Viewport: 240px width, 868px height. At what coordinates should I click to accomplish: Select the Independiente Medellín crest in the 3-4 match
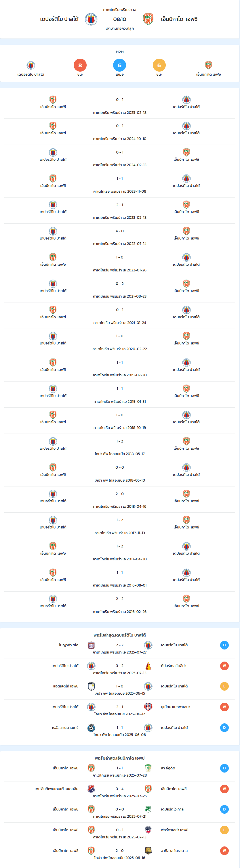91,789
